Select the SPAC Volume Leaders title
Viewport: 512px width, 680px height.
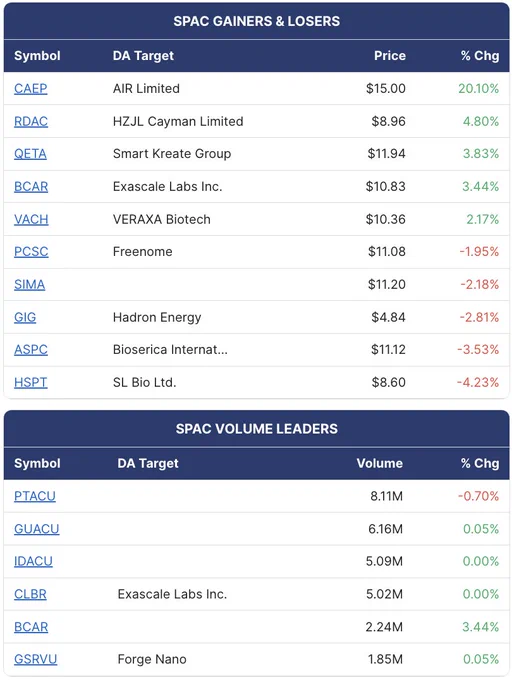pos(257,428)
